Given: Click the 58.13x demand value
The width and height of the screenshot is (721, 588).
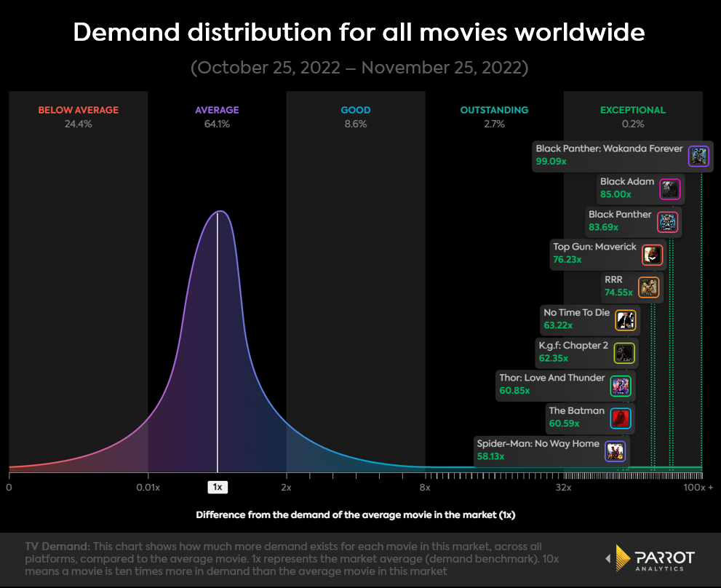Looking at the screenshot, I should [490, 456].
